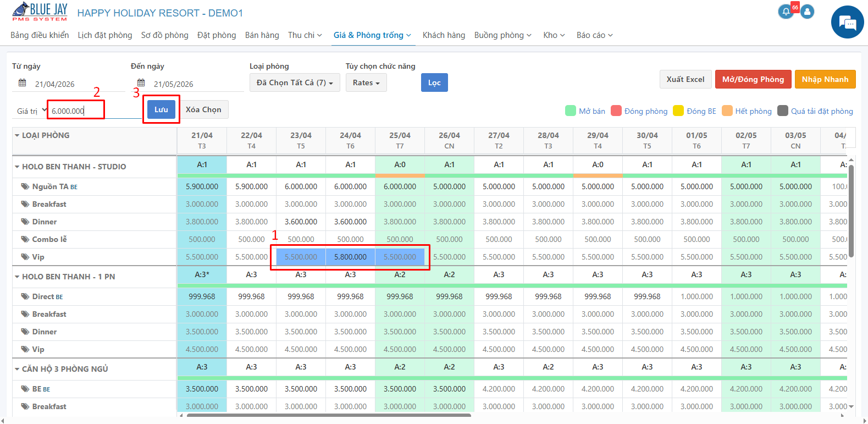This screenshot has height=424, width=868.
Task: Click the Mở/Đóng Phòng button
Action: tap(753, 79)
